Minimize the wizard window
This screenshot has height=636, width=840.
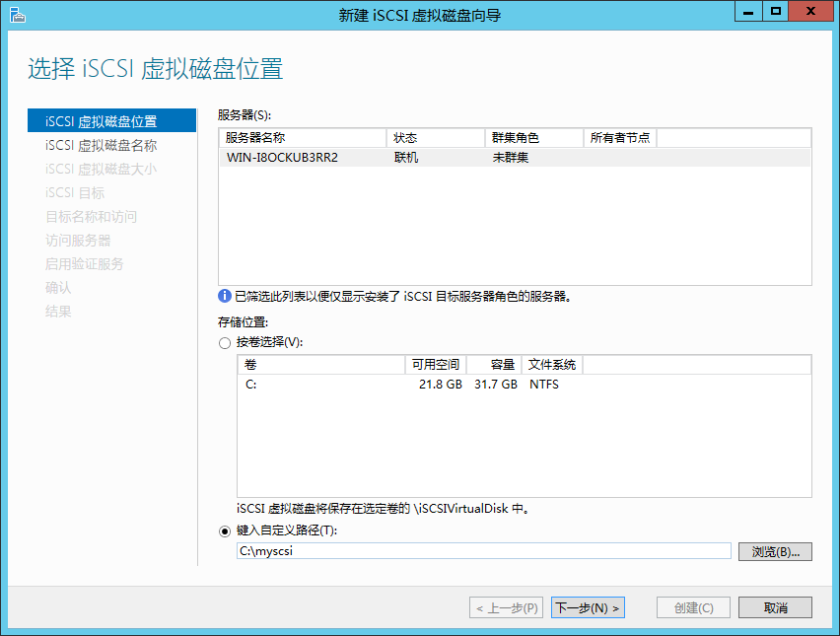tap(748, 11)
